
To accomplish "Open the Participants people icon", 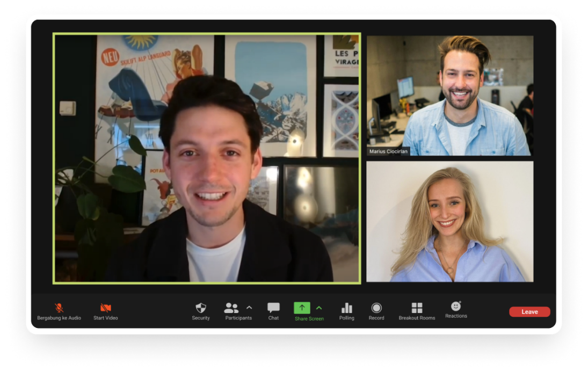I will pyautogui.click(x=231, y=308).
